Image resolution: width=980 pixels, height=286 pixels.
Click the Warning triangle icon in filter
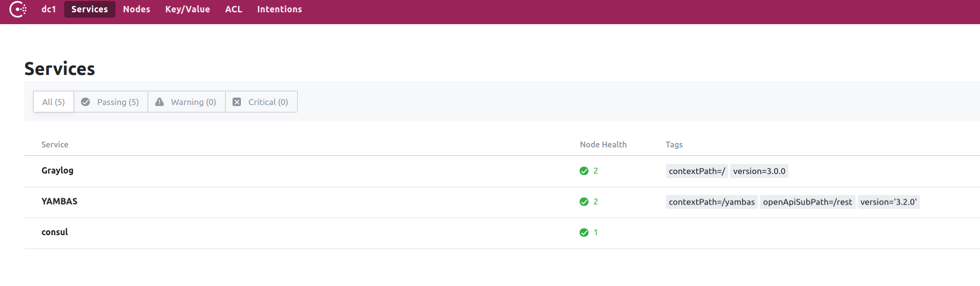(x=159, y=102)
